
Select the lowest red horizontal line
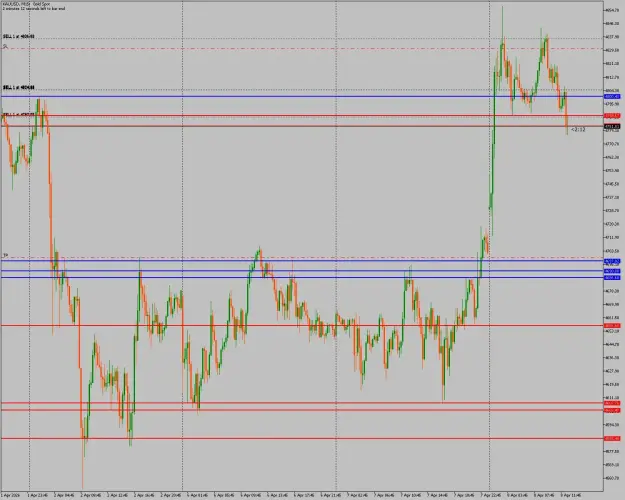point(302,439)
